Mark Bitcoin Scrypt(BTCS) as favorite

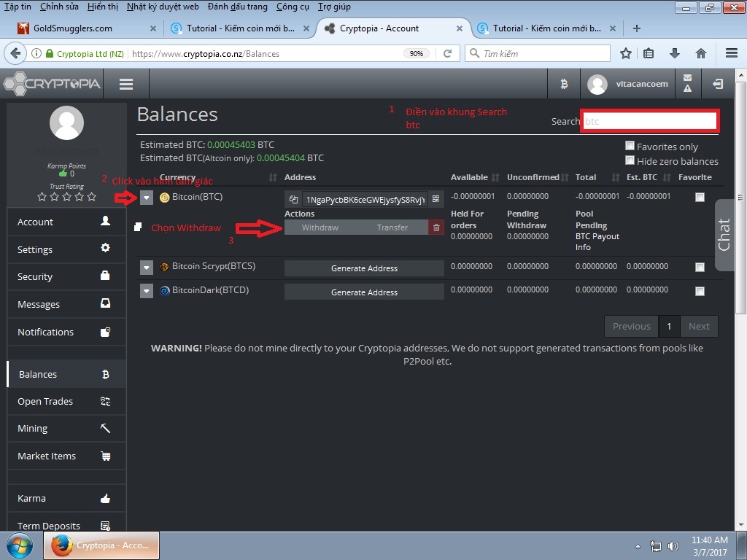click(700, 267)
